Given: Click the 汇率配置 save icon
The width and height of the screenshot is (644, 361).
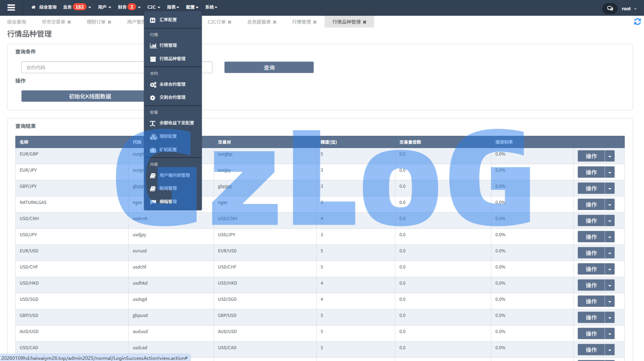Looking at the screenshot, I should [153, 20].
